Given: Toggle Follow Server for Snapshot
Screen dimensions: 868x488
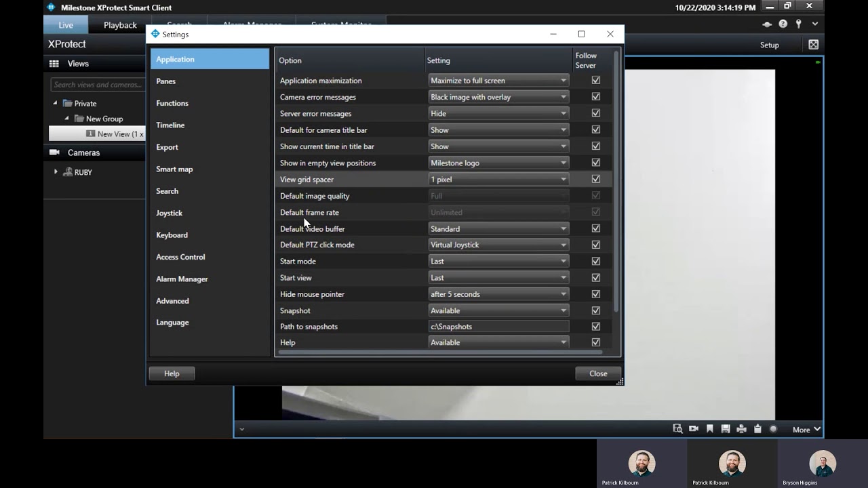Looking at the screenshot, I should (x=596, y=310).
